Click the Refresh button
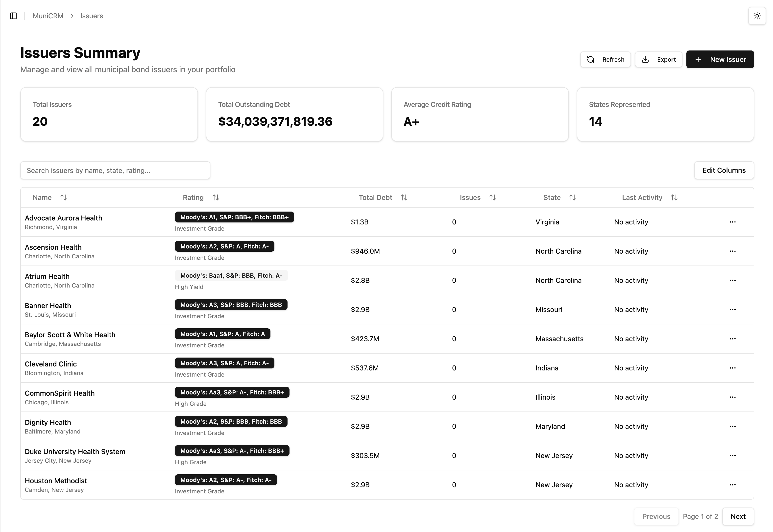Screen dimensions: 773x532 coord(605,59)
